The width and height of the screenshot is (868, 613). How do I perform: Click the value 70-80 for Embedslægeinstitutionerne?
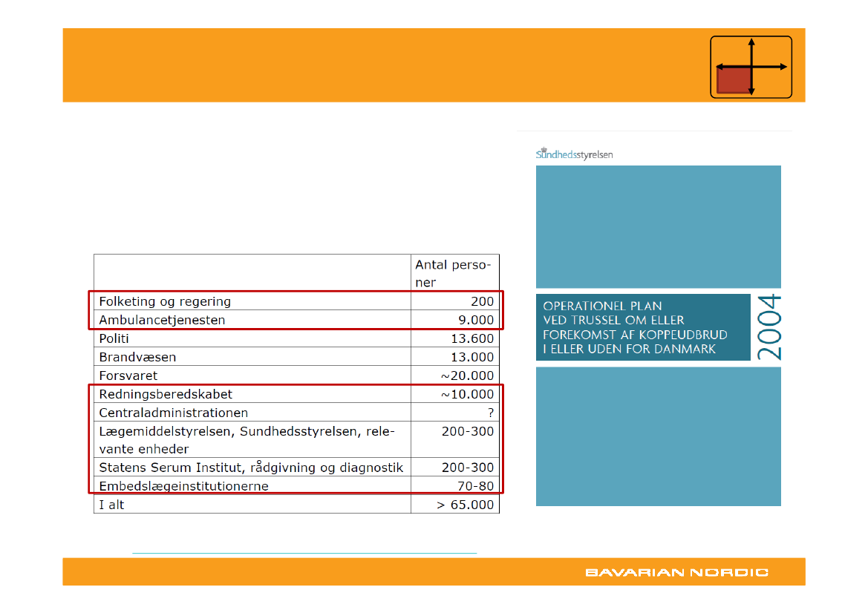click(475, 486)
